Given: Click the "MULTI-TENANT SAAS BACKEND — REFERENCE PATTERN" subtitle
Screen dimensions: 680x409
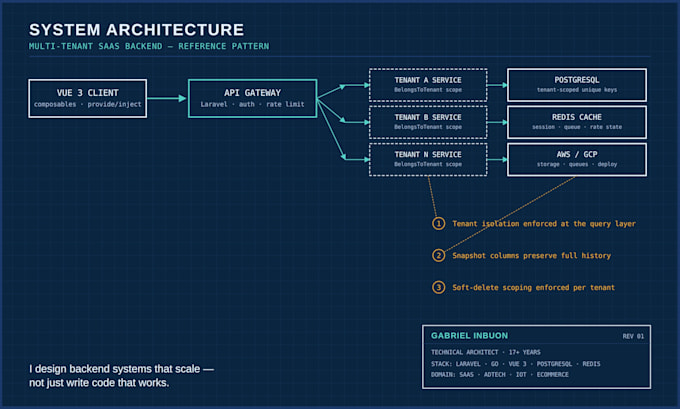Looking at the screenshot, I should click(149, 46).
